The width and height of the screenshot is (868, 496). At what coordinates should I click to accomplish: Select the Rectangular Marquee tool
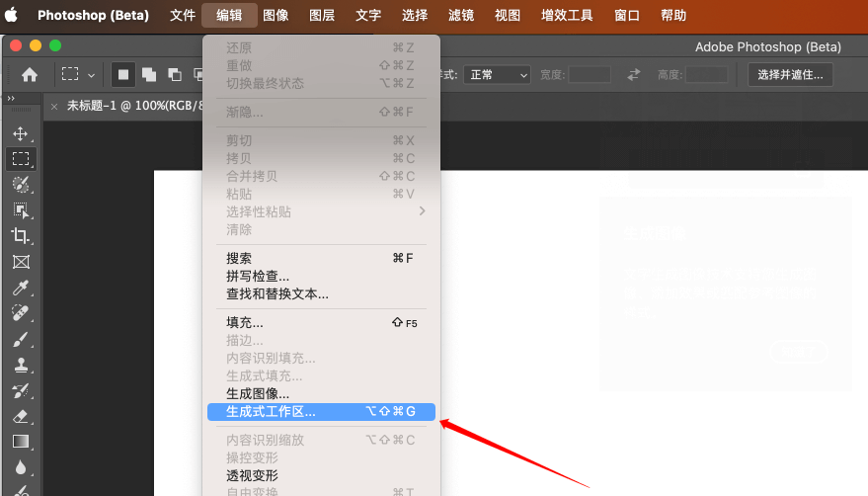21,159
